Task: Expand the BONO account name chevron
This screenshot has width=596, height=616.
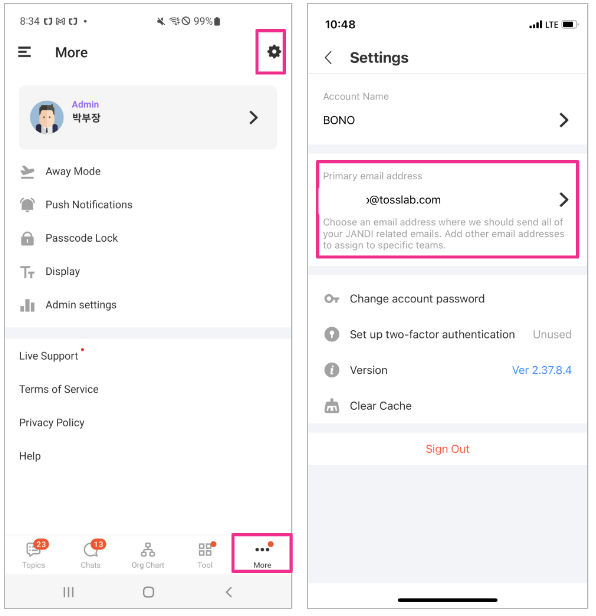Action: [564, 120]
